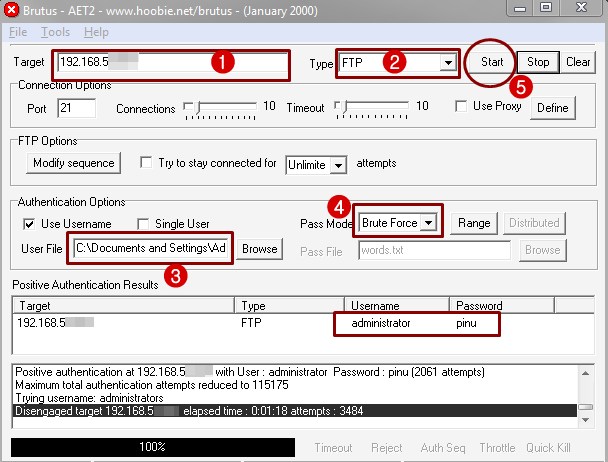Click the log scrollbar down arrow

[x=586, y=420]
